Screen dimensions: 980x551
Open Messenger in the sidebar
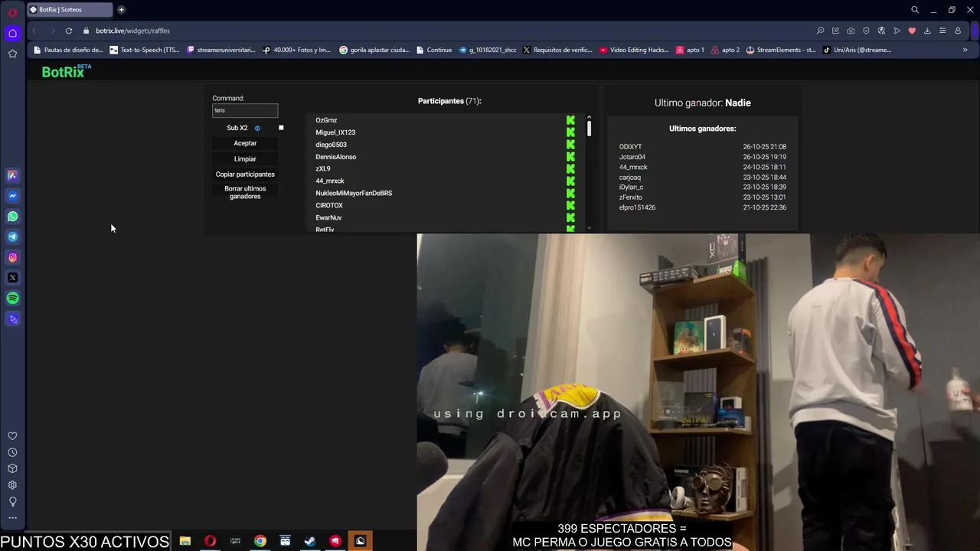[x=12, y=196]
